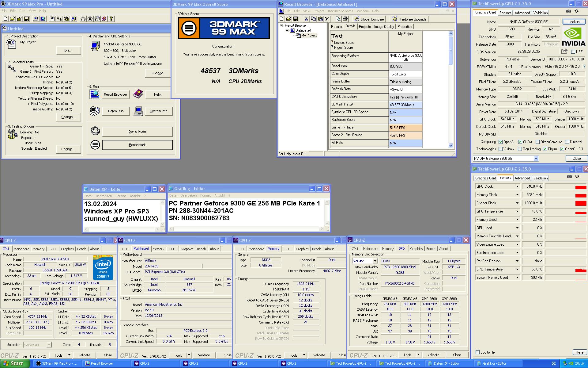Click the Benchmark button in 3DMark
The width and height of the screenshot is (588, 368).
[x=137, y=145]
